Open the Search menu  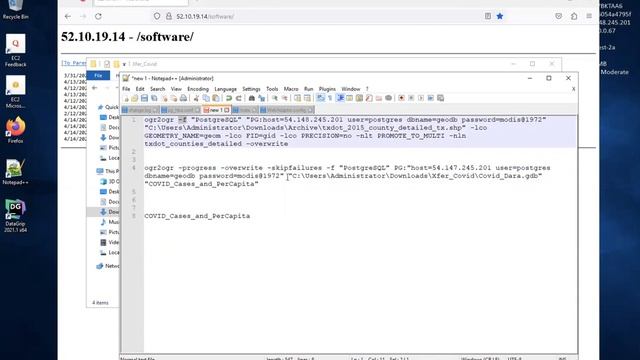[157, 89]
